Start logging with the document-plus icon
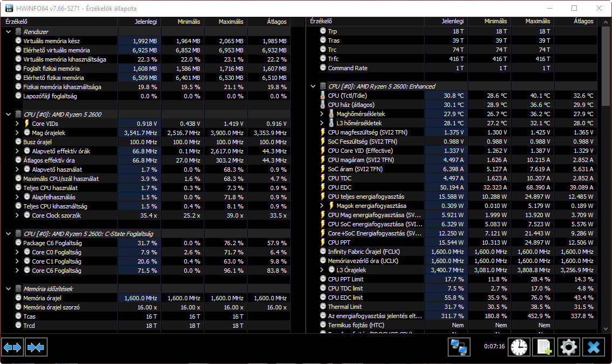 coord(544,347)
